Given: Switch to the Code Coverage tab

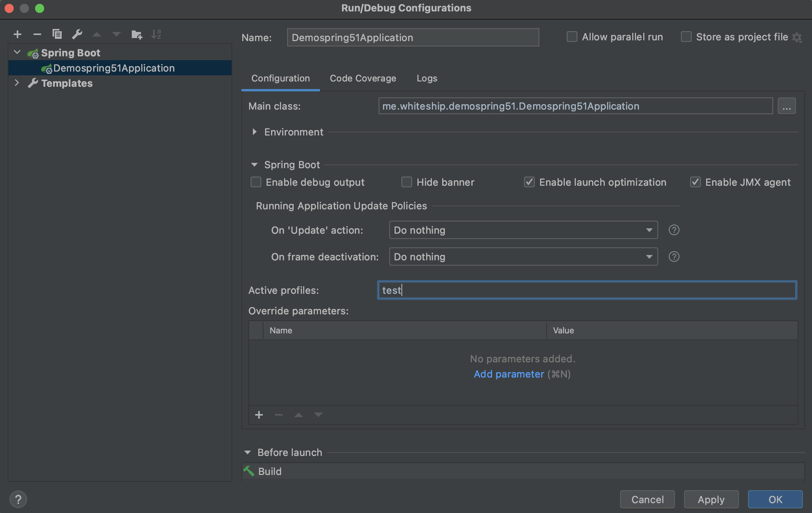Looking at the screenshot, I should 363,78.
